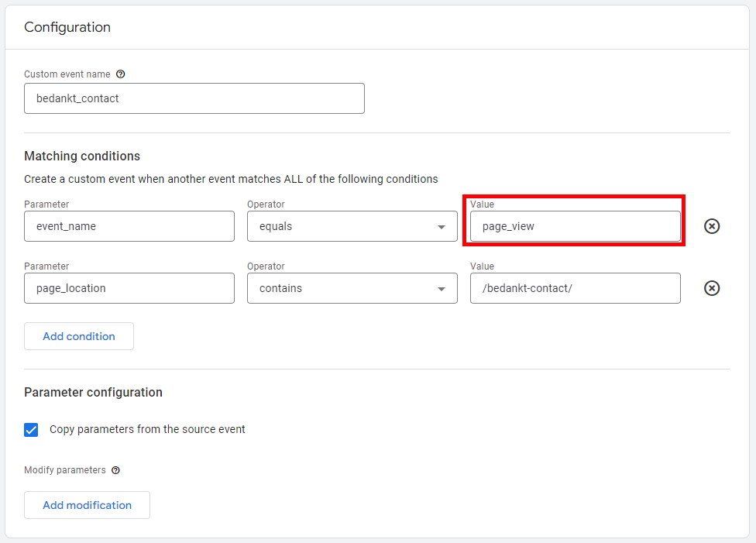
Task: Open the help tooltip beside Custom event name
Action: pos(120,74)
